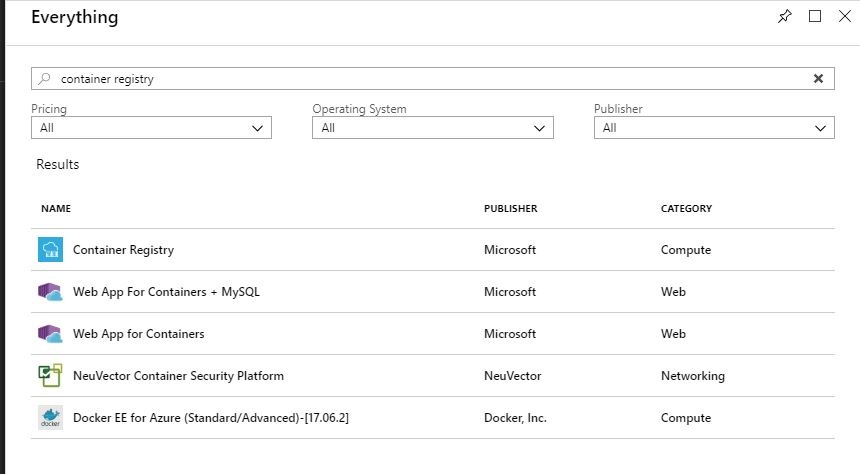Screen dimensions: 860x474
Task: Click Microsoft publisher in Web App + MySQL row
Action: 510,292
